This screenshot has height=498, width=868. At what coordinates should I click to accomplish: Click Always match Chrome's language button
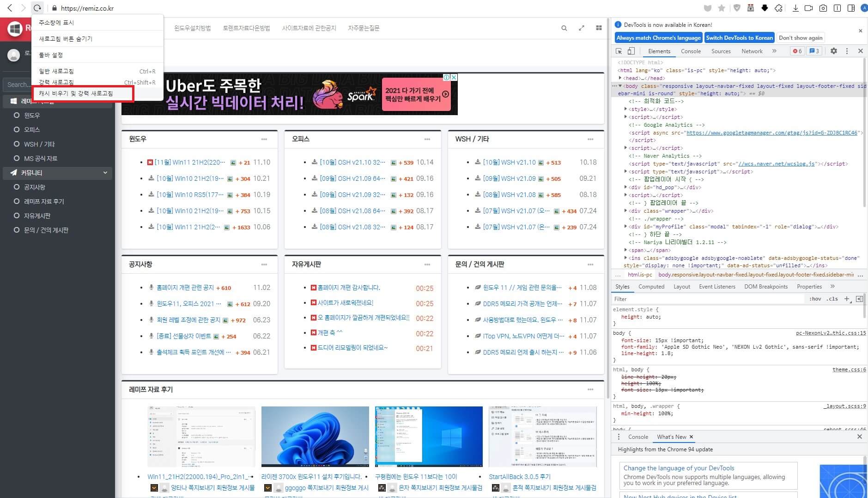click(x=658, y=38)
